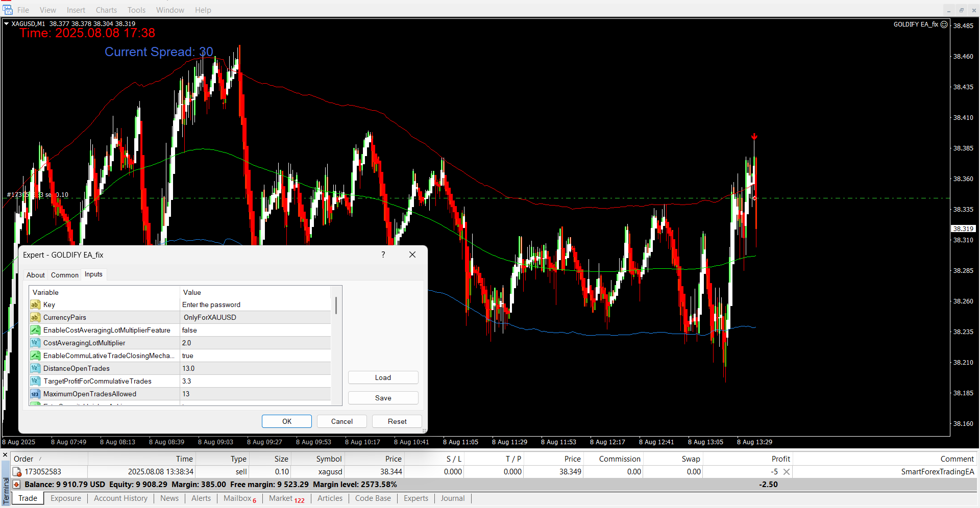Click the EnableCostAveragingLotMultiplierFeature boolean icon
The image size is (980, 508).
pos(35,330)
